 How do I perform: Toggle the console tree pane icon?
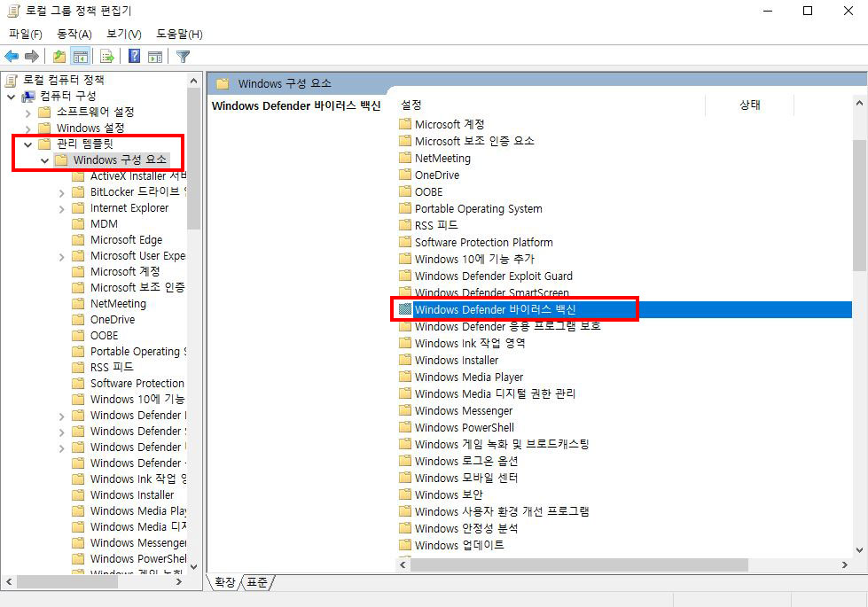click(x=81, y=56)
